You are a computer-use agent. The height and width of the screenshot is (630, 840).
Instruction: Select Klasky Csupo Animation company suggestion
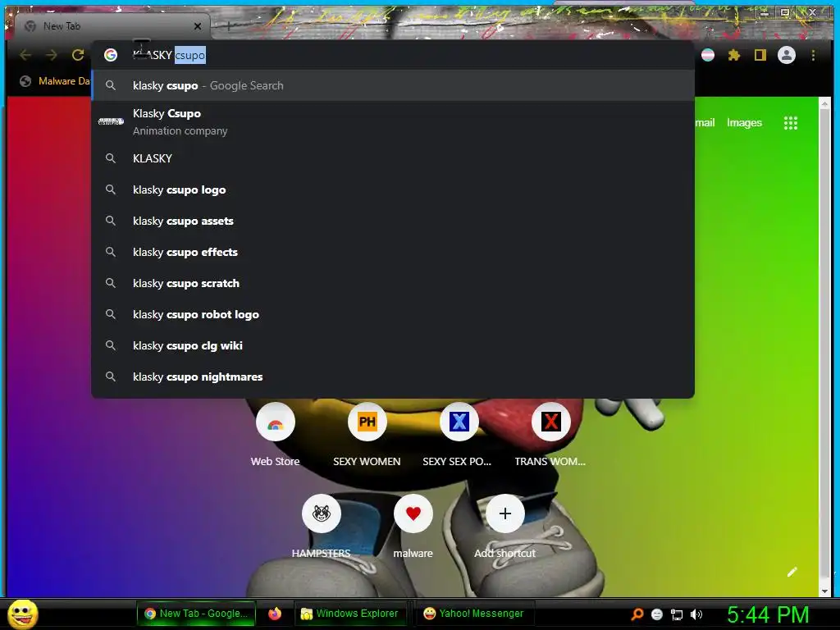pyautogui.click(x=393, y=121)
